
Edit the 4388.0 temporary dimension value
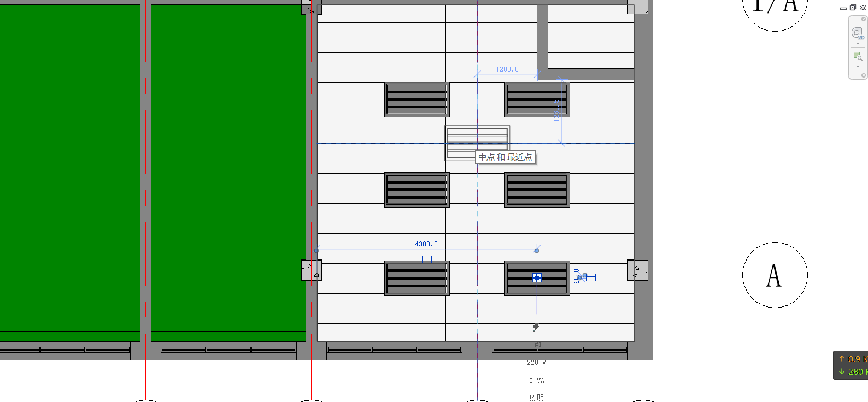coord(426,244)
